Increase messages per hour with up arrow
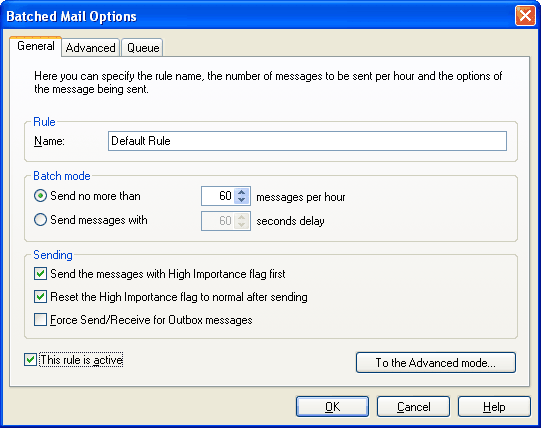The width and height of the screenshot is (541, 428). pos(242,193)
